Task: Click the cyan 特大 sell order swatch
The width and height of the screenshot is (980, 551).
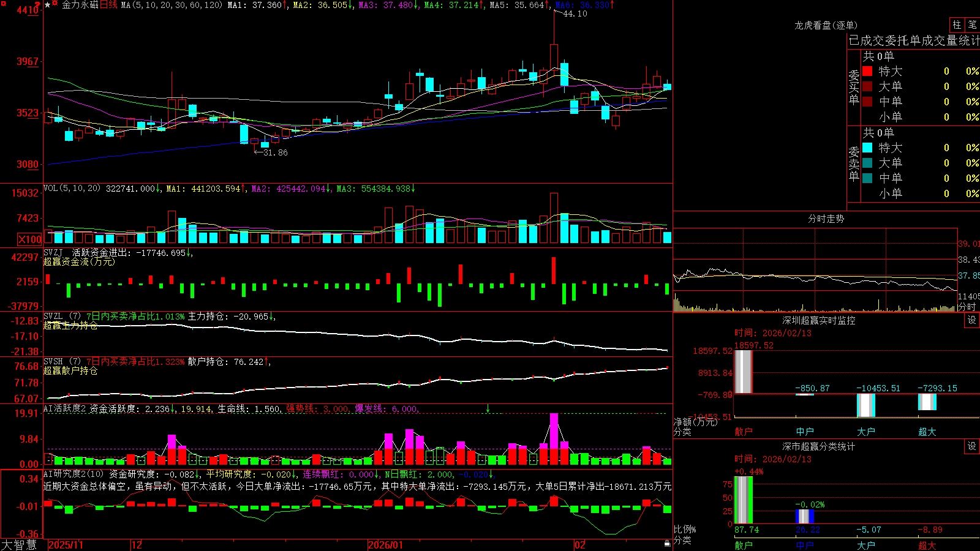Action: tap(867, 148)
